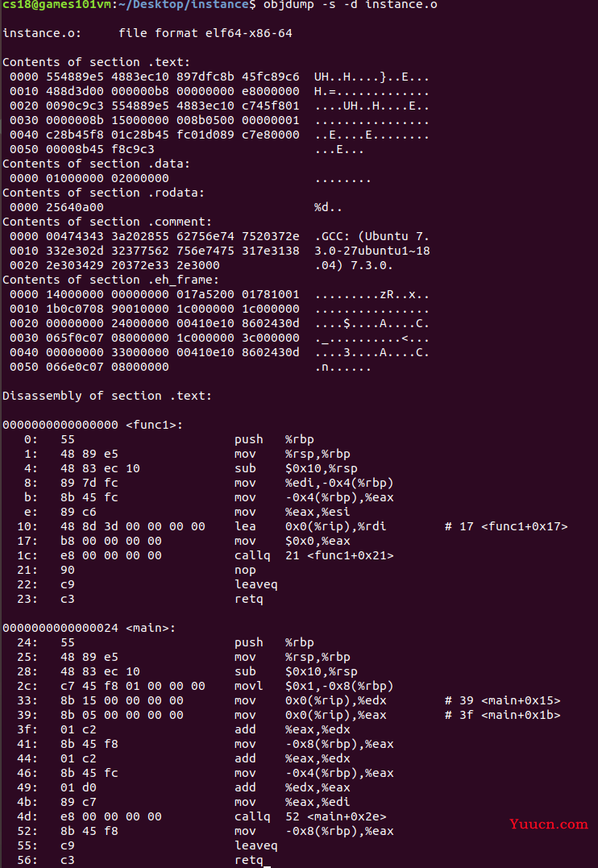Click the 'Contents of section .eh_frame' heading
Image resolution: width=598 pixels, height=868 pixels.
point(110,280)
